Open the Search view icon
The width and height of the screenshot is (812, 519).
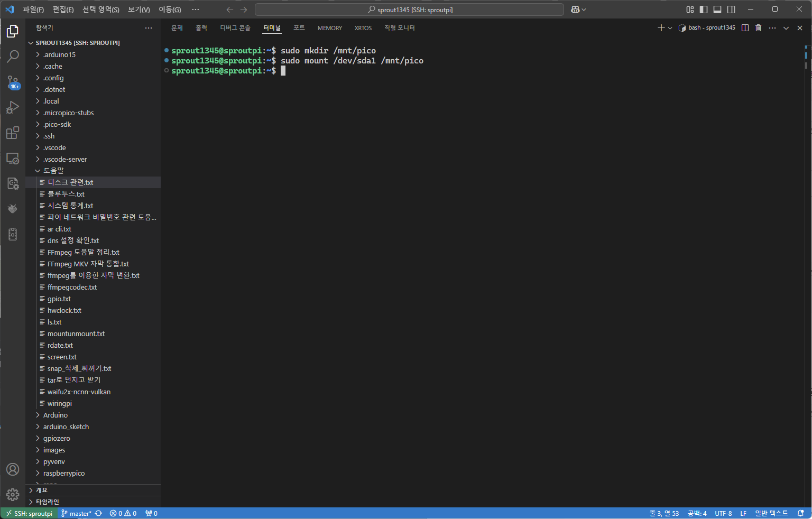coord(13,56)
